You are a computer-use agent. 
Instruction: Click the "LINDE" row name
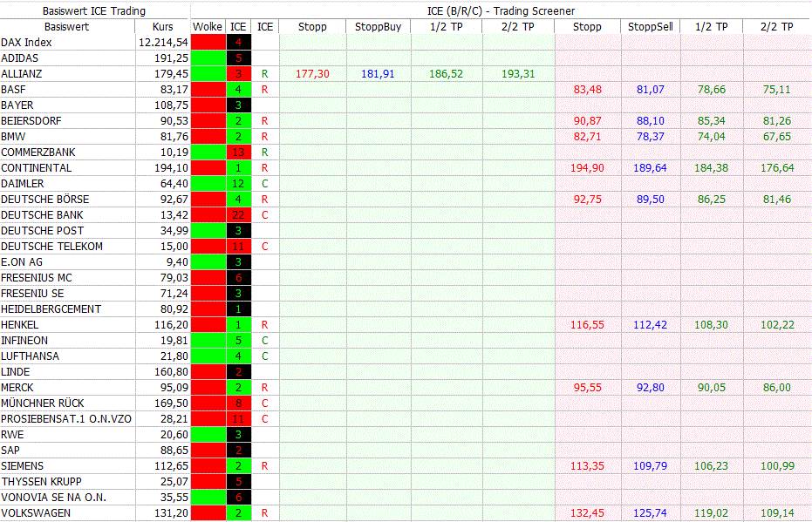16,372
